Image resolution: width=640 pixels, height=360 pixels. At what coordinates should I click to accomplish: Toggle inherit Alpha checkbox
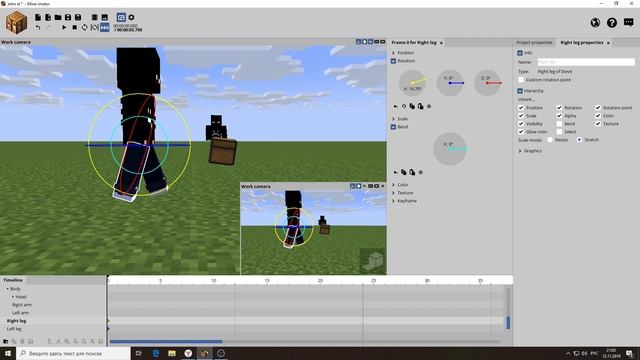pyautogui.click(x=559, y=116)
